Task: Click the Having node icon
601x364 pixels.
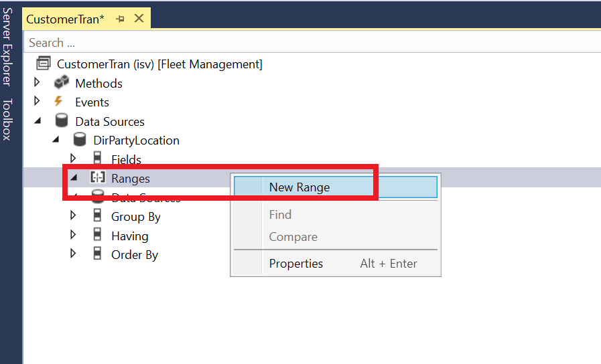Action: (98, 236)
